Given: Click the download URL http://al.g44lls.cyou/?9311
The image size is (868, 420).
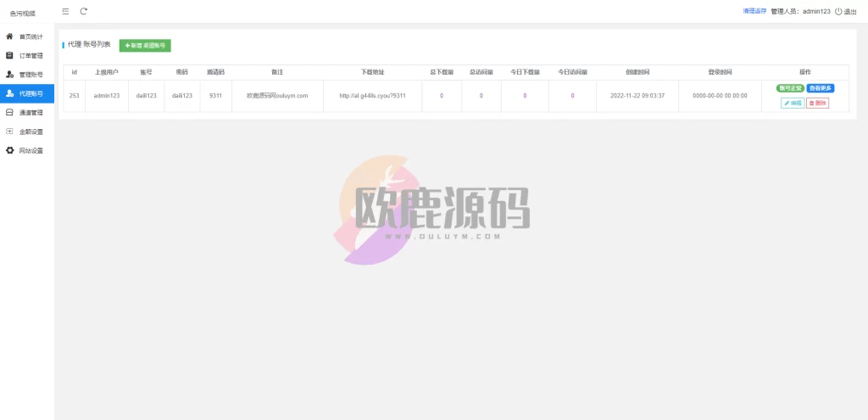Looking at the screenshot, I should click(373, 96).
